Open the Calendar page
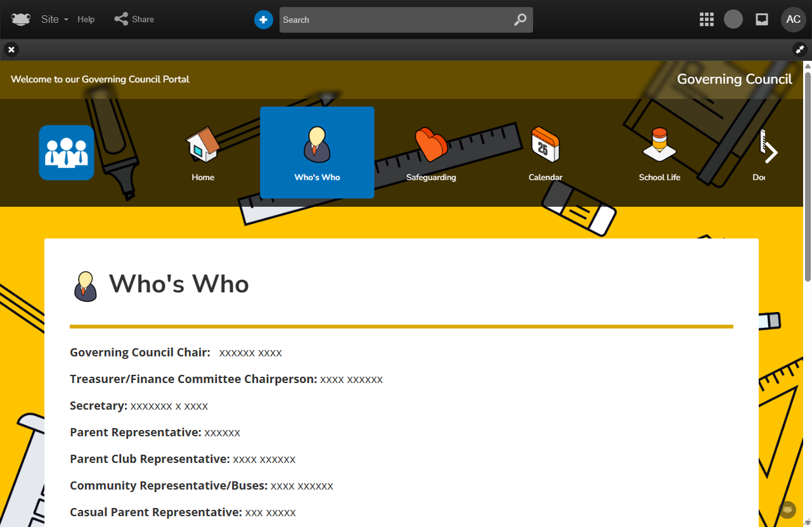Image resolution: width=812 pixels, height=527 pixels. (x=545, y=153)
